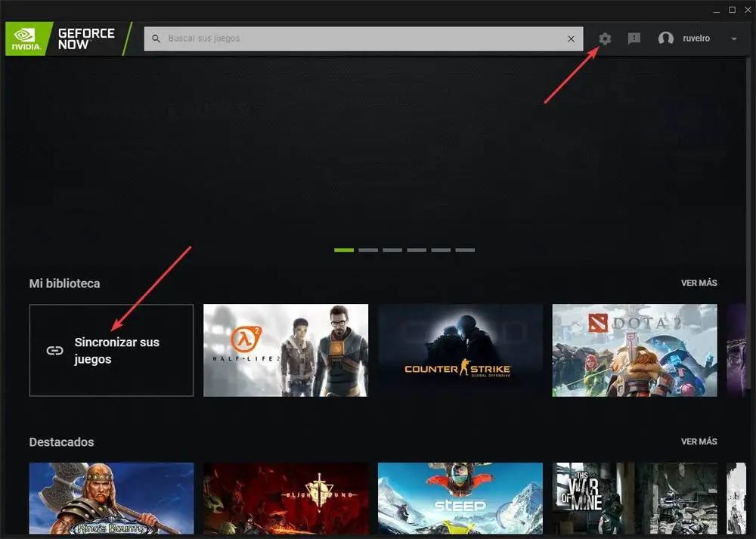Select the third carousel indicator
This screenshot has width=756, height=539.
tap(392, 249)
